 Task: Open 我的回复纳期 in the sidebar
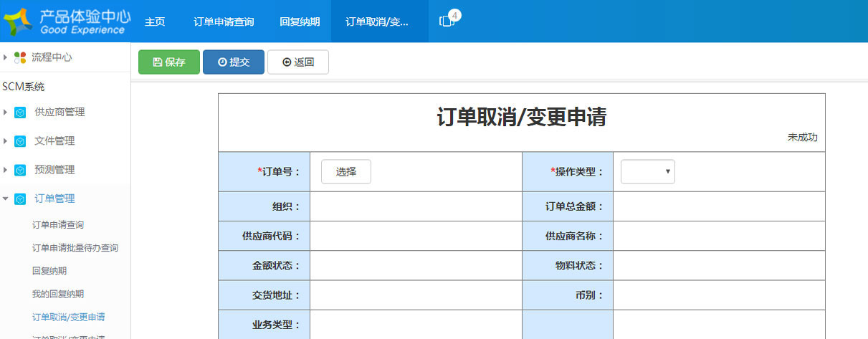click(58, 294)
